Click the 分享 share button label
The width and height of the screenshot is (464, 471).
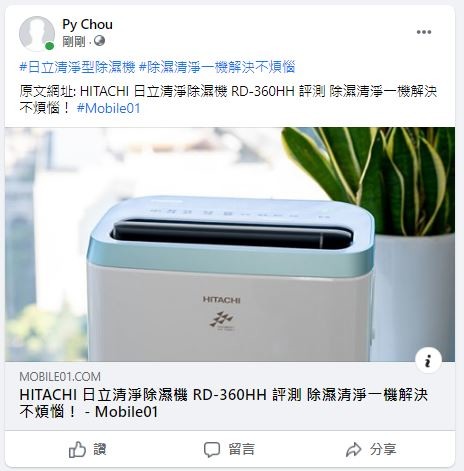tap(383, 449)
